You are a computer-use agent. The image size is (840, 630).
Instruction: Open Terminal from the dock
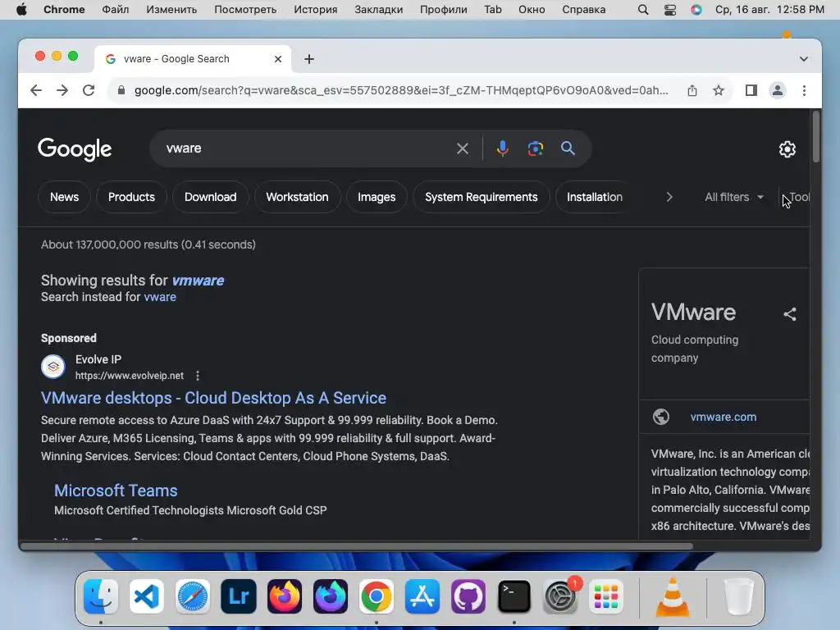click(514, 596)
